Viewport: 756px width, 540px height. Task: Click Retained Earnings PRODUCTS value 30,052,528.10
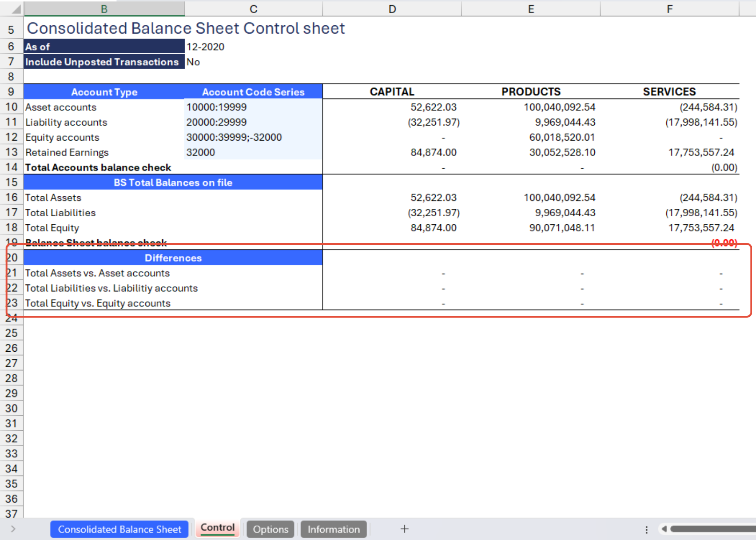(562, 152)
